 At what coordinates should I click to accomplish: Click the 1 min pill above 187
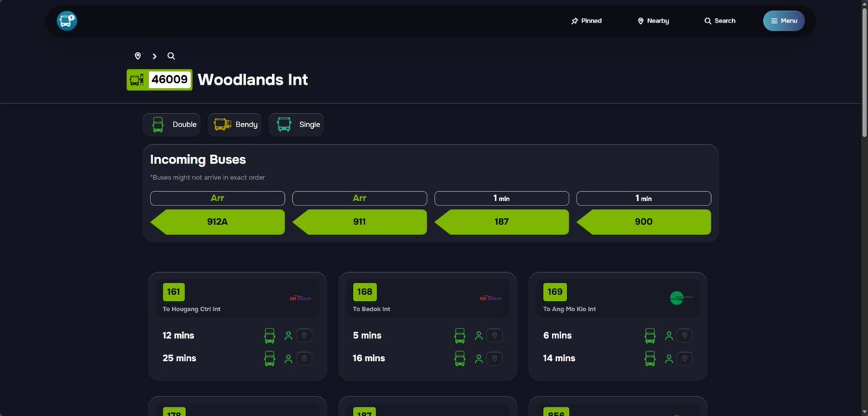pos(501,198)
